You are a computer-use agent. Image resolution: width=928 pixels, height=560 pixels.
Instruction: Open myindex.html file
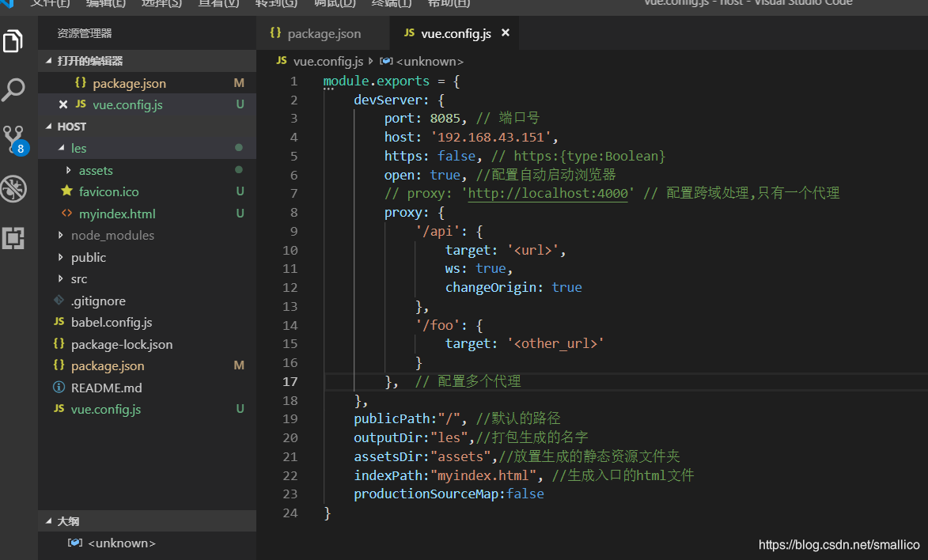pos(147,214)
